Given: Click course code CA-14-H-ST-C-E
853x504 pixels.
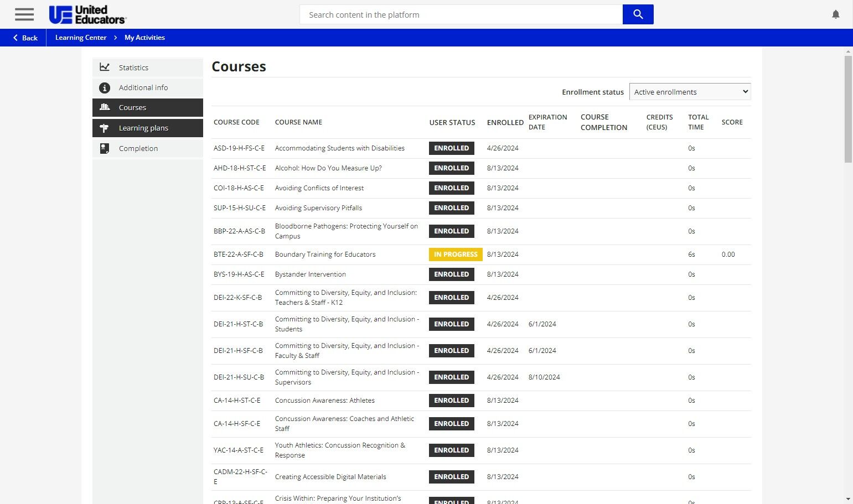Looking at the screenshot, I should [x=237, y=401].
